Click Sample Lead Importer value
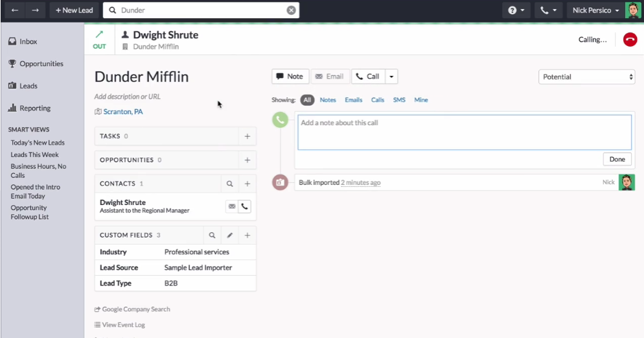The image size is (644, 338). click(198, 268)
